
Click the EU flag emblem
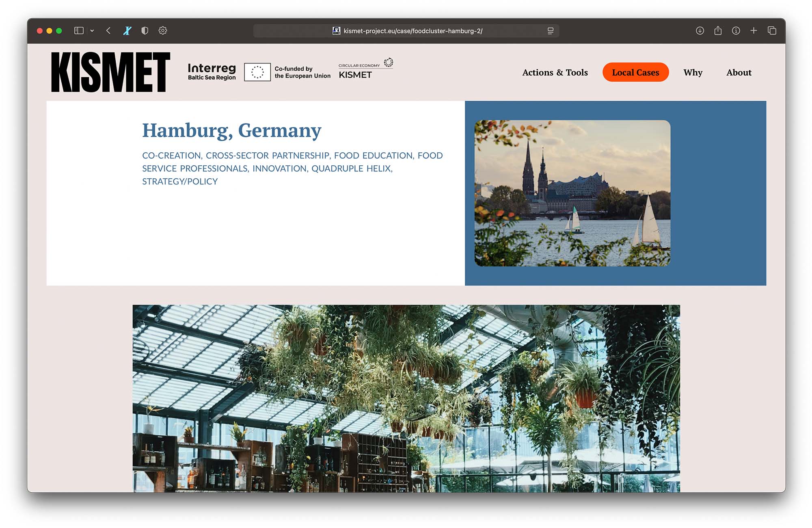[257, 72]
